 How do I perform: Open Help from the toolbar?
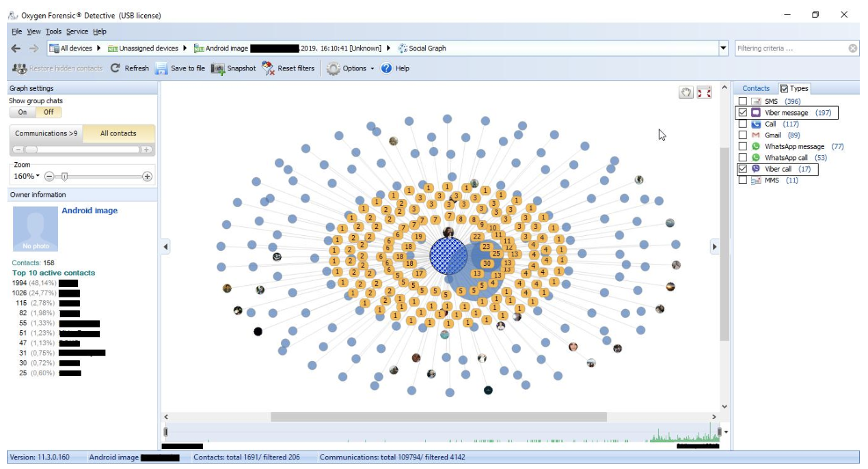click(395, 68)
